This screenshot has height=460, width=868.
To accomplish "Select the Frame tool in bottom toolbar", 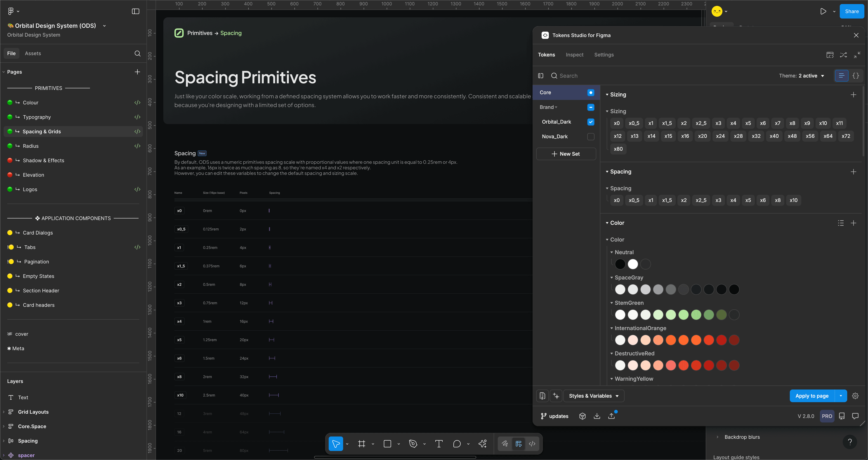I will click(x=362, y=444).
